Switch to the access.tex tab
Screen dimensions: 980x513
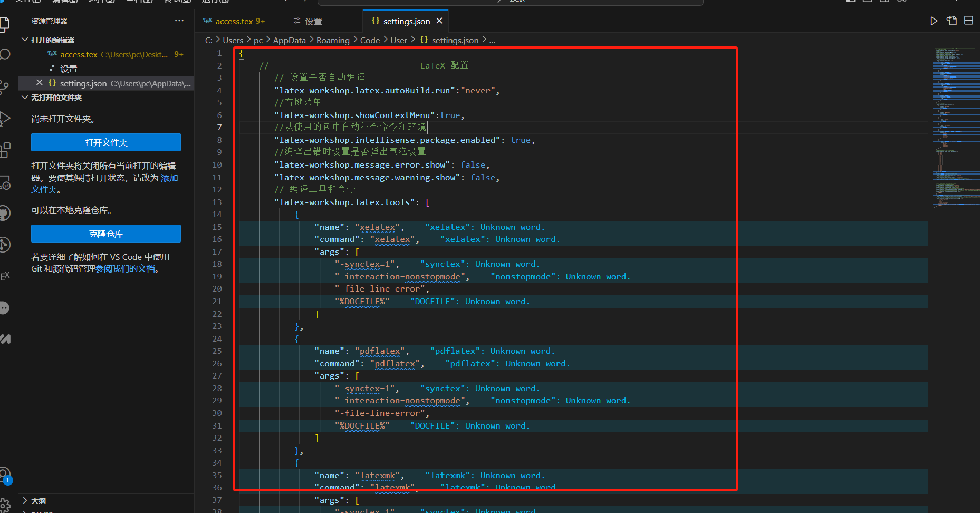point(239,22)
